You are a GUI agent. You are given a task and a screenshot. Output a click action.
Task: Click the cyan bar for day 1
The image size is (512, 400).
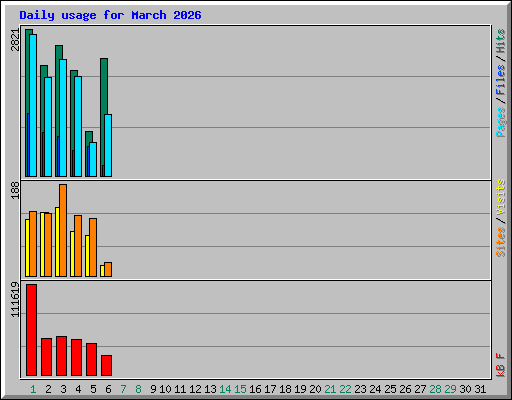point(33,105)
